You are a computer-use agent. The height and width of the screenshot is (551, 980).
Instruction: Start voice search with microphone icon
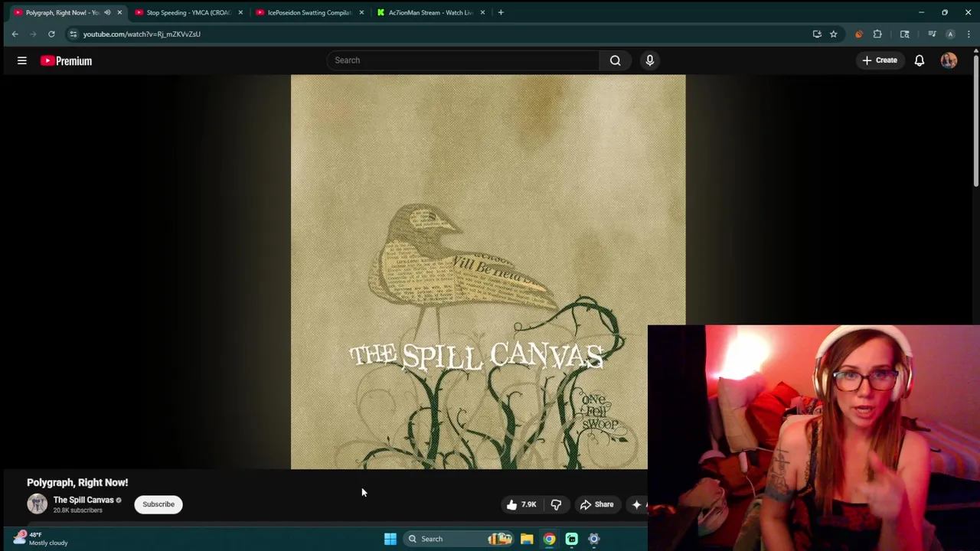point(650,60)
